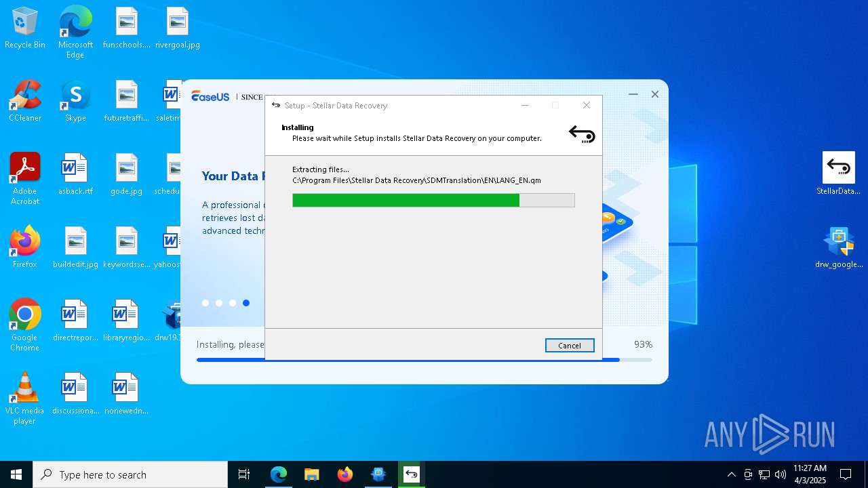
Task: Click the Extracting files path text
Action: (x=416, y=180)
